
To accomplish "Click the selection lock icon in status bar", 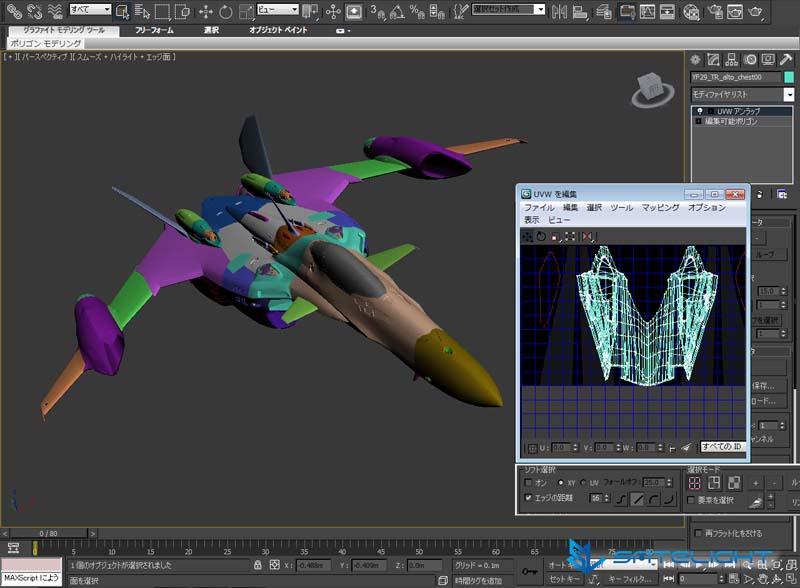I will (258, 565).
